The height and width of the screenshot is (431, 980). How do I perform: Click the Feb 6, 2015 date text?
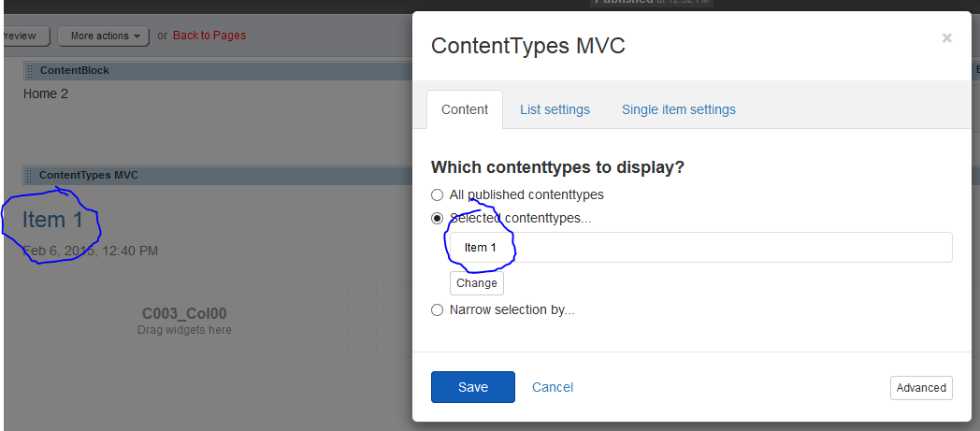tap(90, 251)
